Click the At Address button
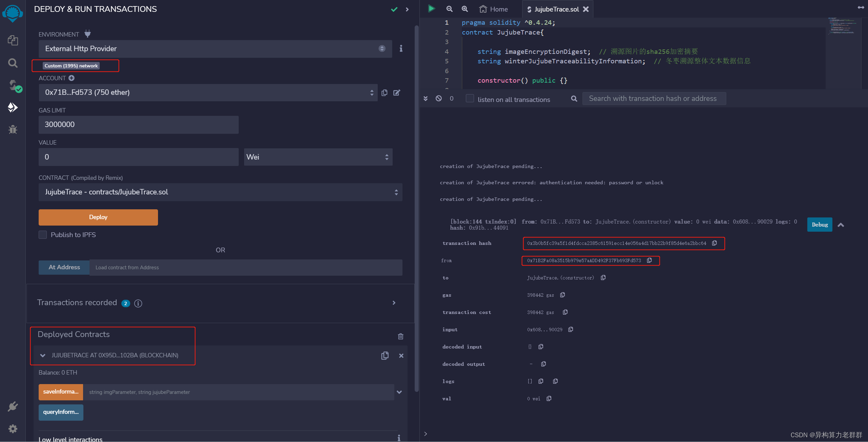868x442 pixels. [64, 267]
